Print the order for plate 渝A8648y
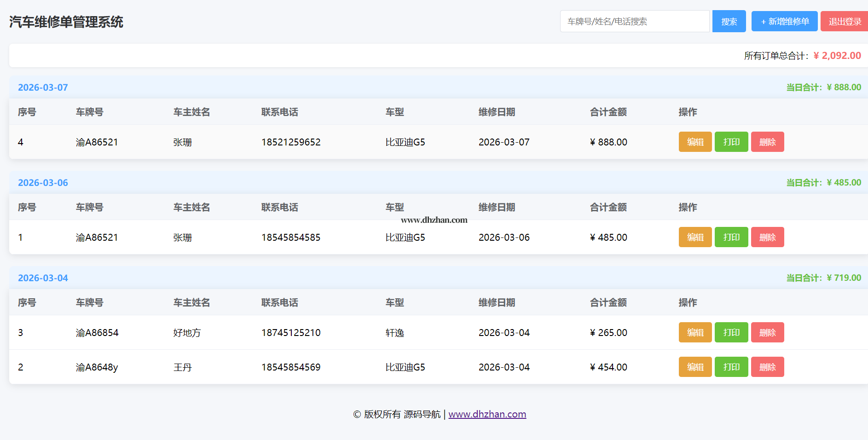This screenshot has width=868, height=440. (x=731, y=367)
